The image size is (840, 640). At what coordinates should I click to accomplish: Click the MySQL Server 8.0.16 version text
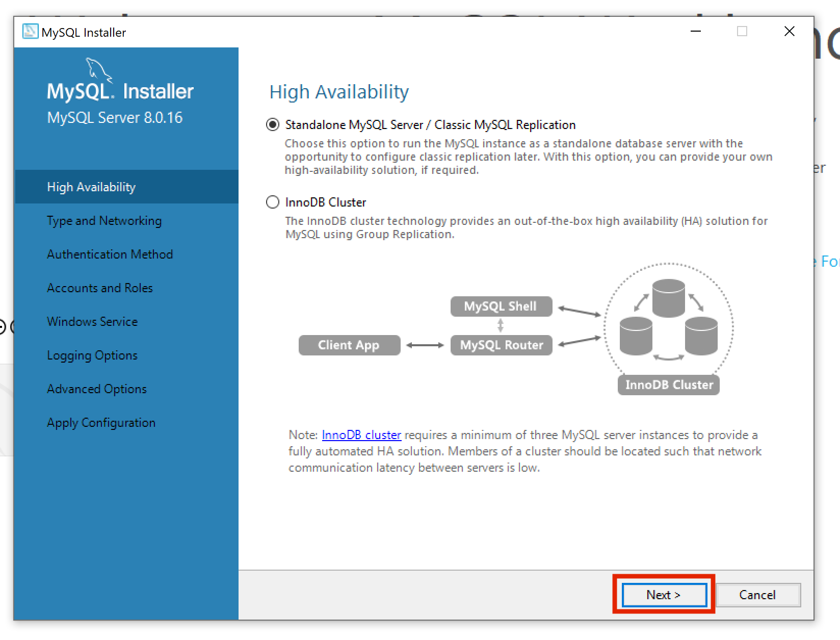115,118
